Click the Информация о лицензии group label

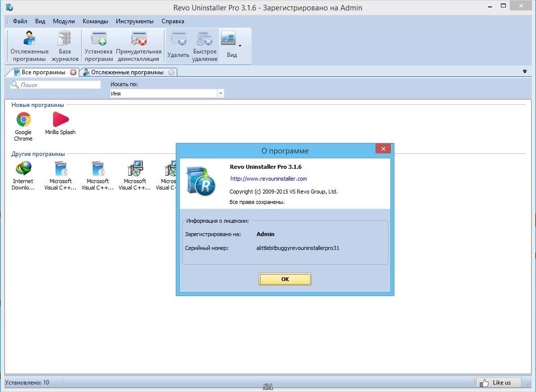tap(217, 221)
